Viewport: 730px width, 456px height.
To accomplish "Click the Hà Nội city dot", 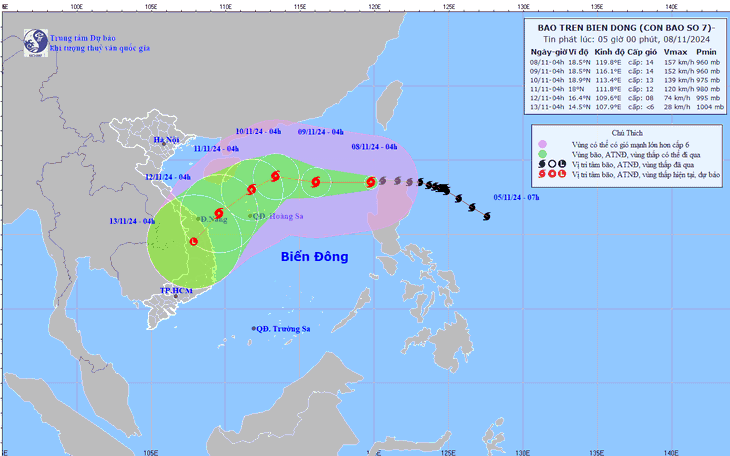I will tap(164, 144).
